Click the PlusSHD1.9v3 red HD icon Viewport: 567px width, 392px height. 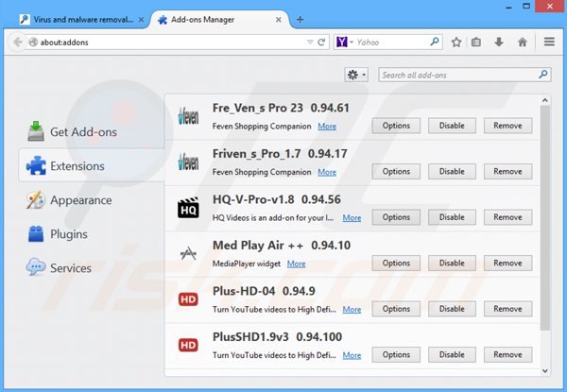[188, 345]
